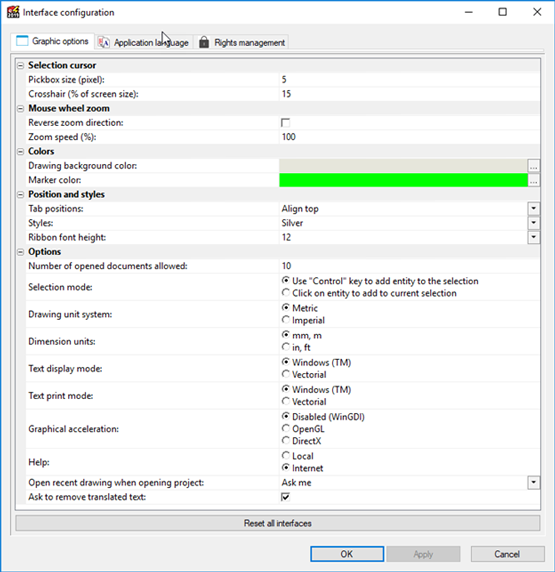
Task: Click the 'Selection mode:' label
Action: pyautogui.click(x=60, y=287)
